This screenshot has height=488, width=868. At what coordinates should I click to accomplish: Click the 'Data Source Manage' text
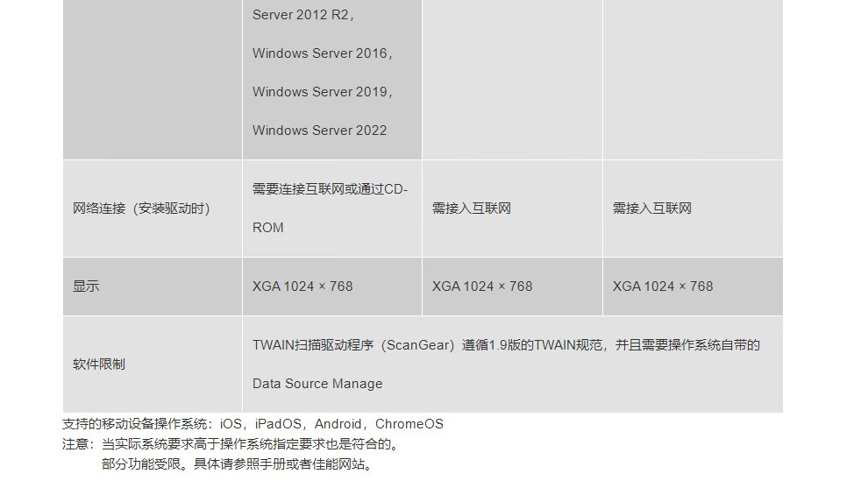[317, 384]
